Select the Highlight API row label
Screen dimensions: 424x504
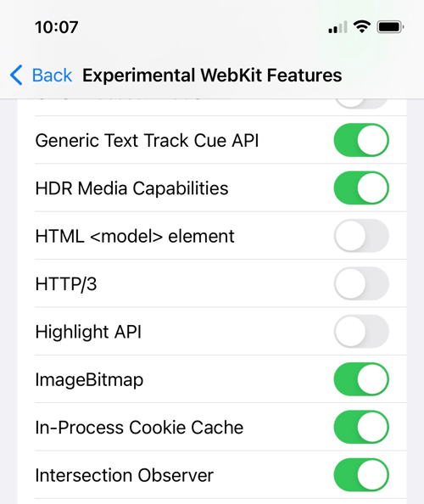coord(88,332)
